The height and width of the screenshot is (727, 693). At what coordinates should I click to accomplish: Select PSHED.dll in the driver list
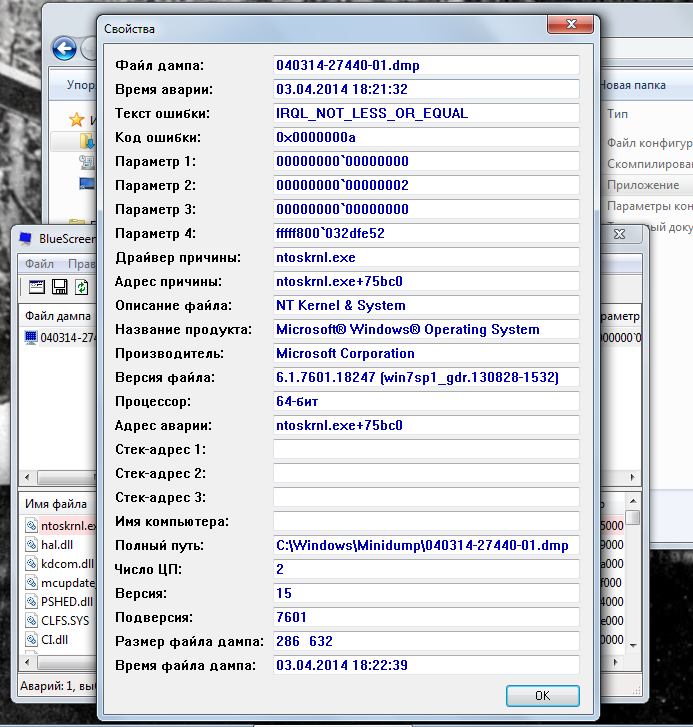(x=62, y=602)
